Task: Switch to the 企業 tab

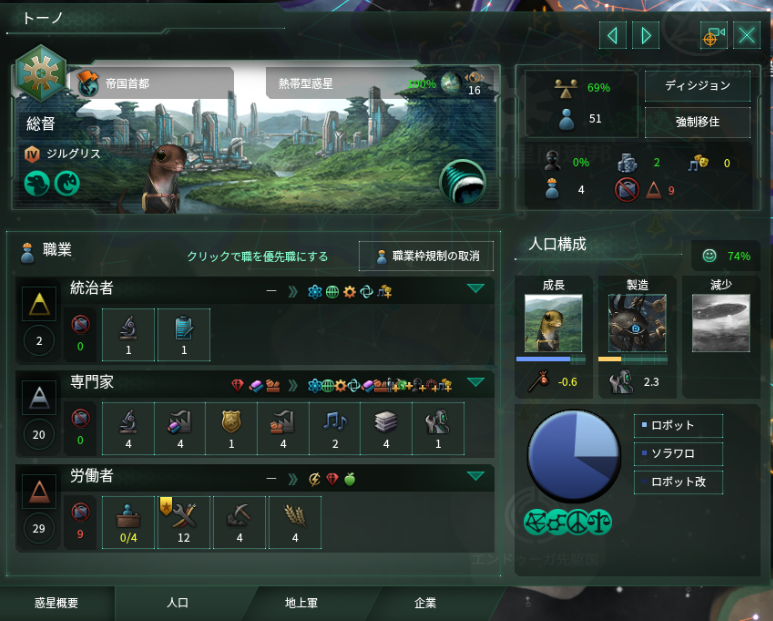Action: pos(425,603)
